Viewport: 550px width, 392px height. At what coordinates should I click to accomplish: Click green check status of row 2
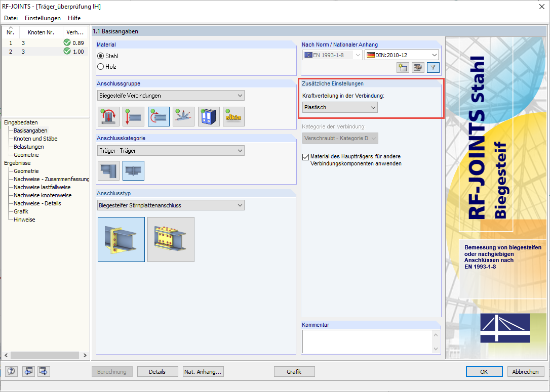click(67, 52)
